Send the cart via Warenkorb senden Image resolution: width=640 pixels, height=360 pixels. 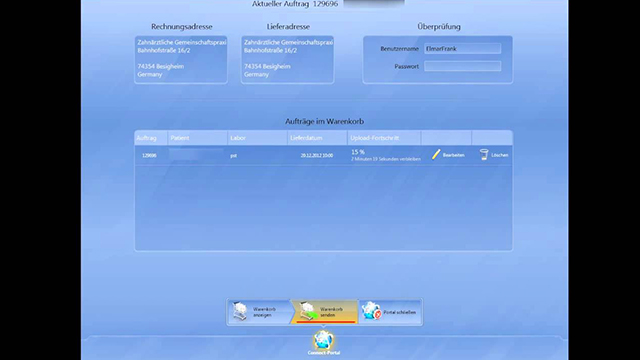(325, 312)
